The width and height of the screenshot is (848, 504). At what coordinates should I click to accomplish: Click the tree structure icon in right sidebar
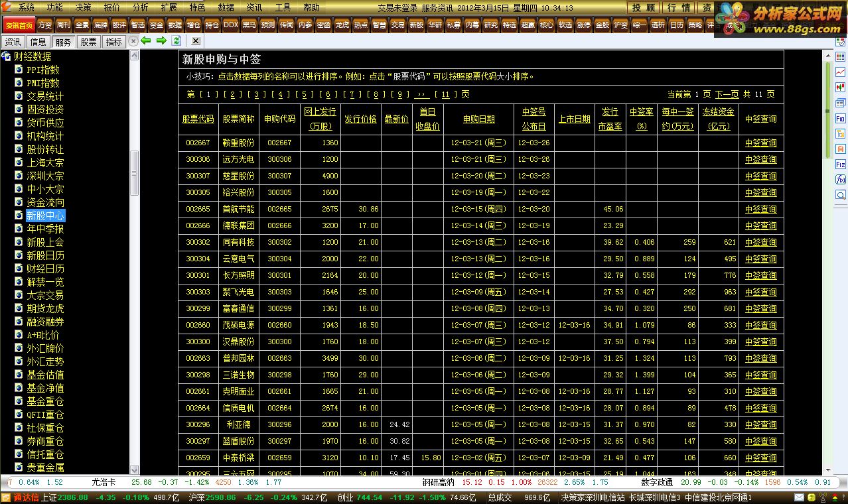(841, 133)
